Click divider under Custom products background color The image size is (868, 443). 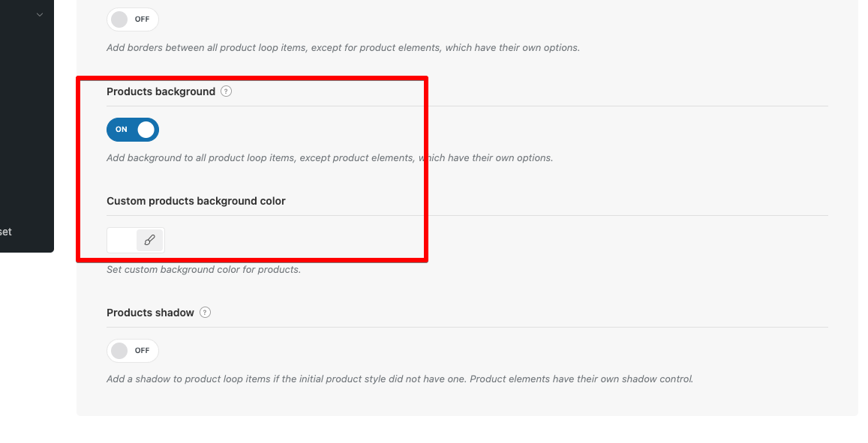(467, 215)
